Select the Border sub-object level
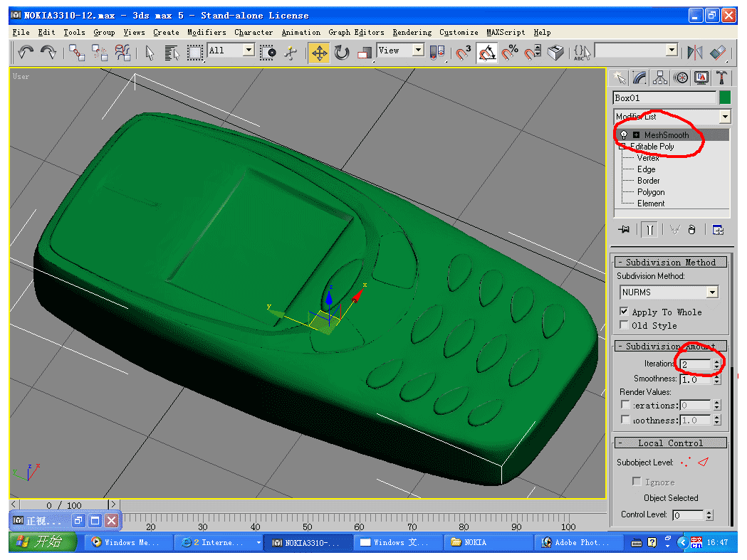 (x=649, y=181)
